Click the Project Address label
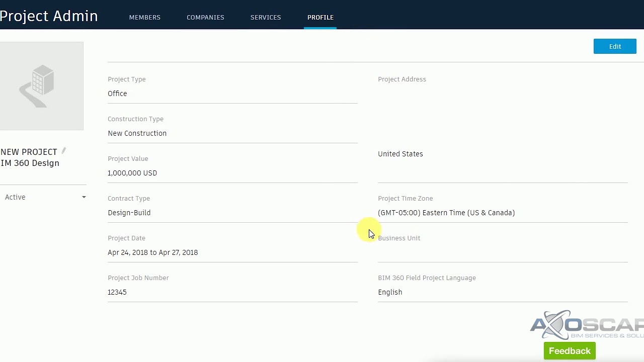Viewport: 644px width, 362px height. [x=401, y=79]
